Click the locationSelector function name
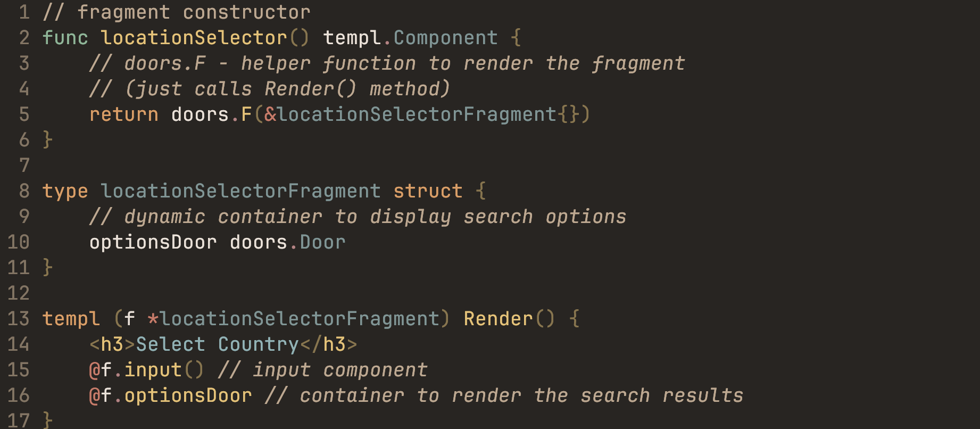This screenshot has width=980, height=429. (194, 38)
